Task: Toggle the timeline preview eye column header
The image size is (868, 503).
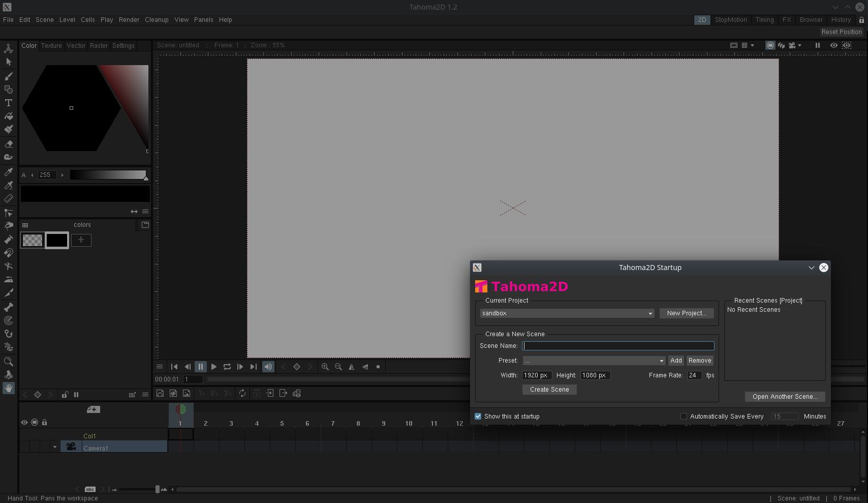Action: [24, 422]
